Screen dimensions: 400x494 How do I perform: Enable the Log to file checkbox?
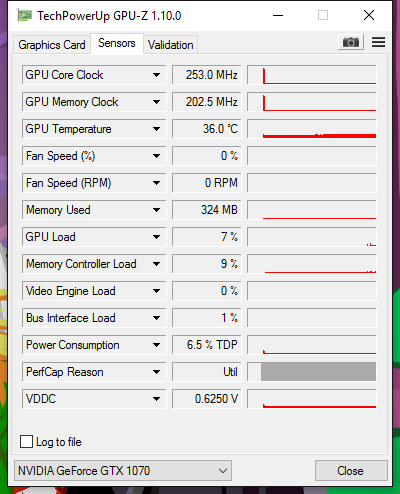tap(26, 442)
